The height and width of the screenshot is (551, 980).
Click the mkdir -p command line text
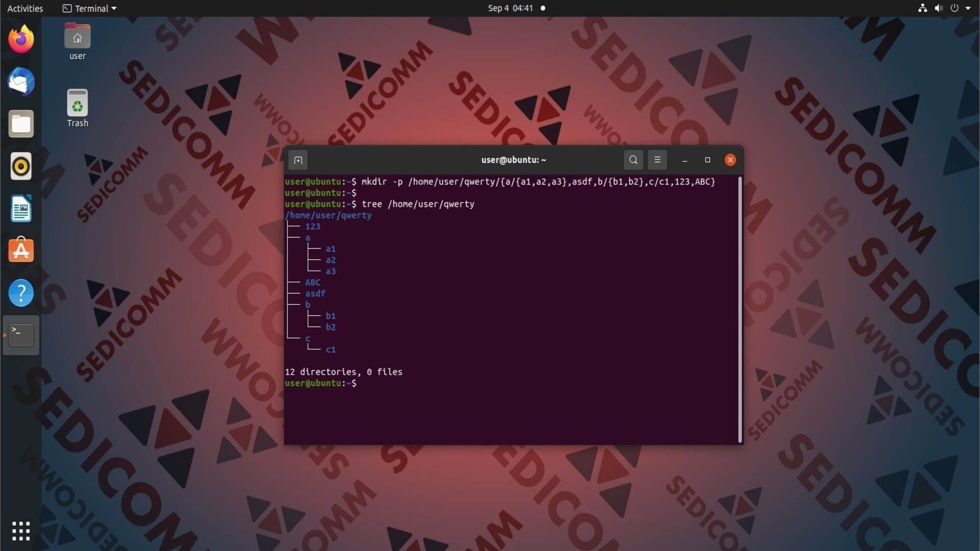click(538, 182)
